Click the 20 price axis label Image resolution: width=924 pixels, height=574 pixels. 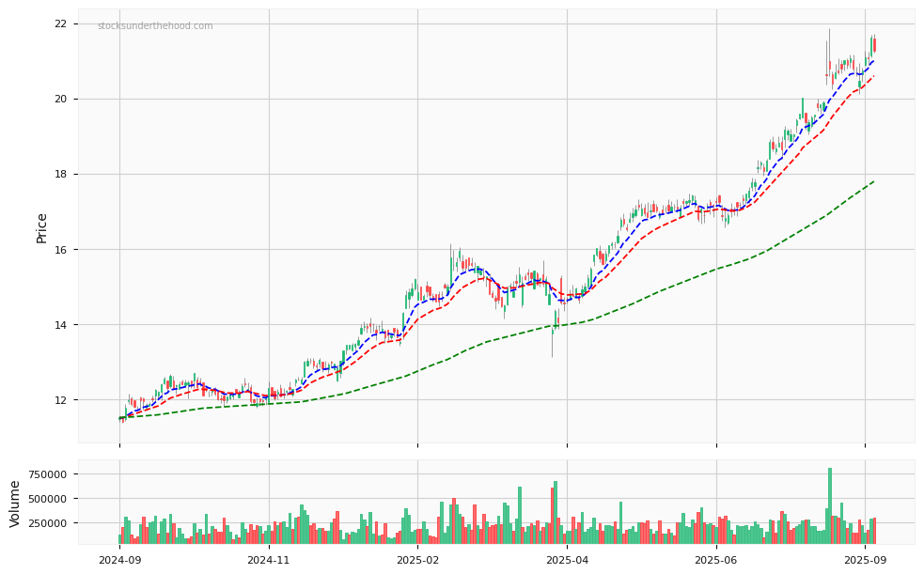[x=62, y=99]
